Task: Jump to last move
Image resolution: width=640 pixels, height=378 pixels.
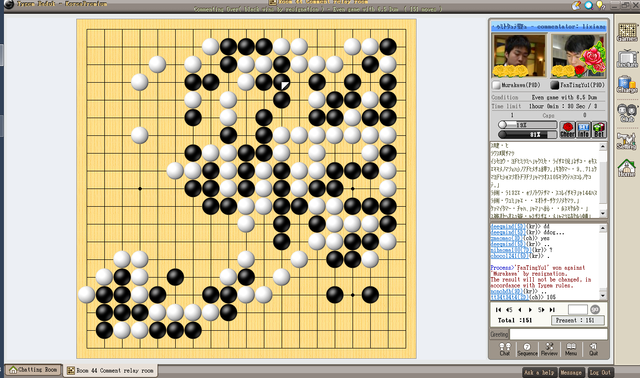Action: pos(552,310)
